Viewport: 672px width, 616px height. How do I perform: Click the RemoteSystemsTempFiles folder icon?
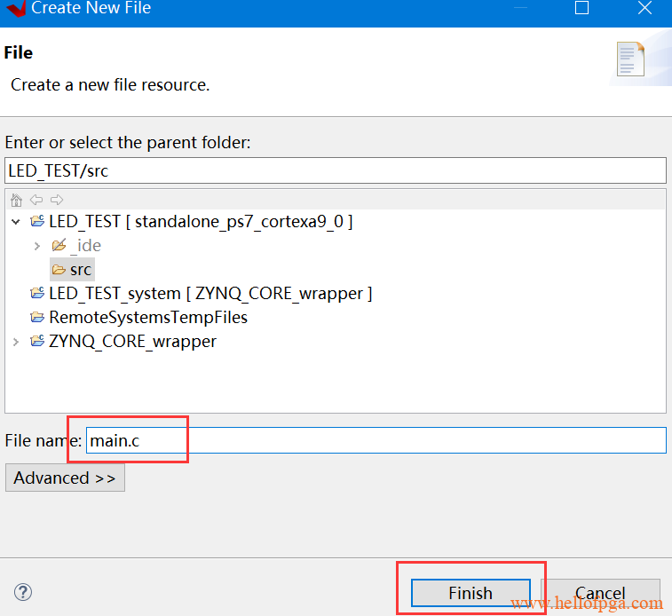click(x=37, y=317)
